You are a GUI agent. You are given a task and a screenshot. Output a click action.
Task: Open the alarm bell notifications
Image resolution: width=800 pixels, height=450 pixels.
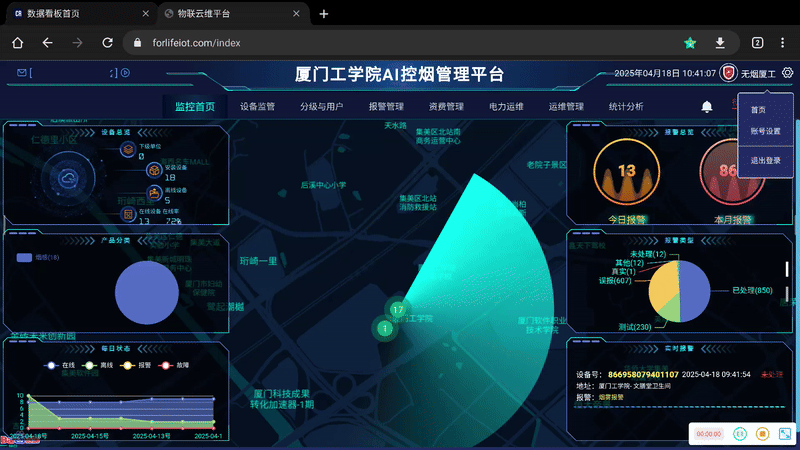tap(707, 106)
